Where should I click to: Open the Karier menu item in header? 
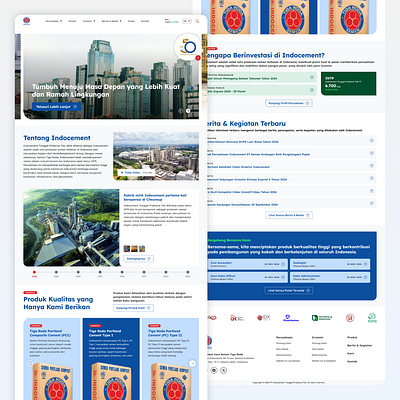click(131, 21)
